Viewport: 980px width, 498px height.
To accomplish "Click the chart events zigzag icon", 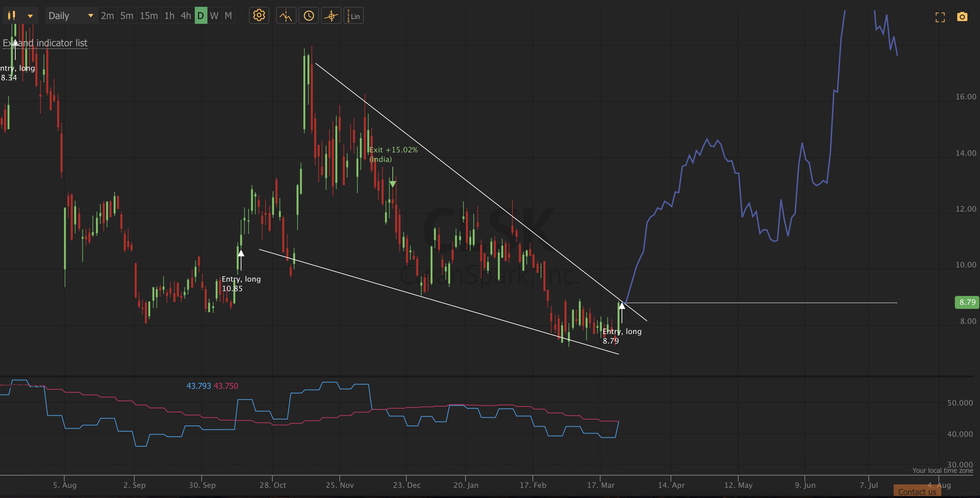I will (x=286, y=16).
